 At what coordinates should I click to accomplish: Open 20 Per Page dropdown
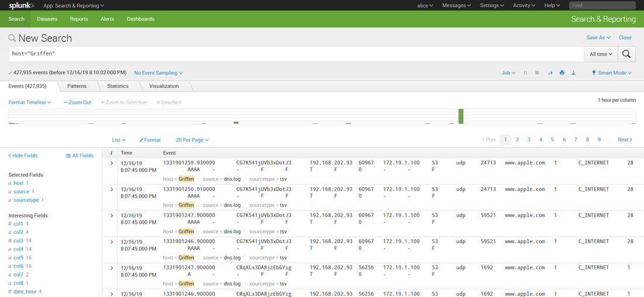click(192, 140)
